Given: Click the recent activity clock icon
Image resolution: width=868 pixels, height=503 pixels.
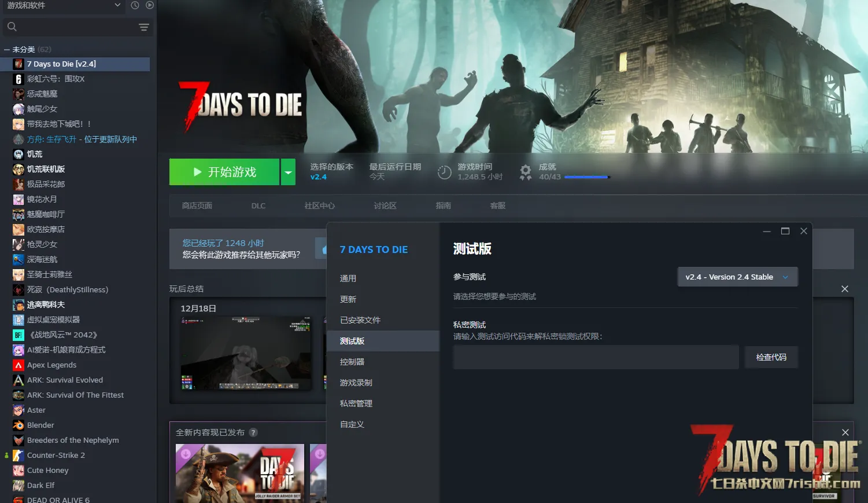Looking at the screenshot, I should (135, 5).
